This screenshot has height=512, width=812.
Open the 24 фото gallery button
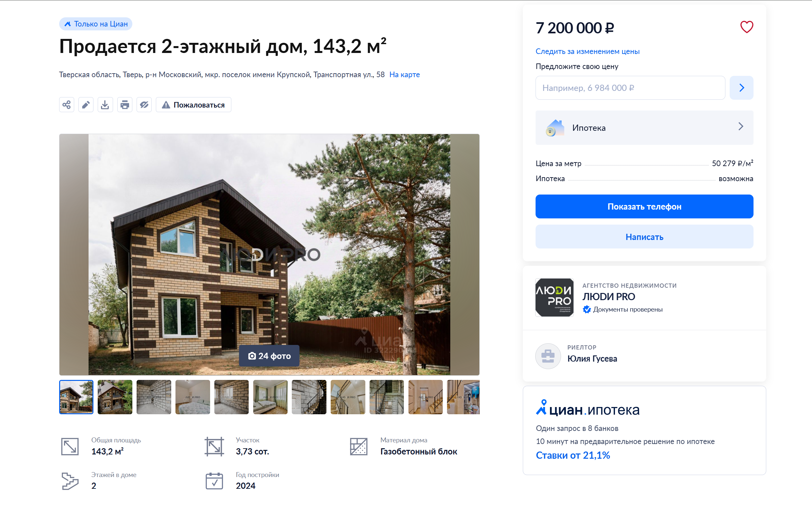tap(269, 356)
